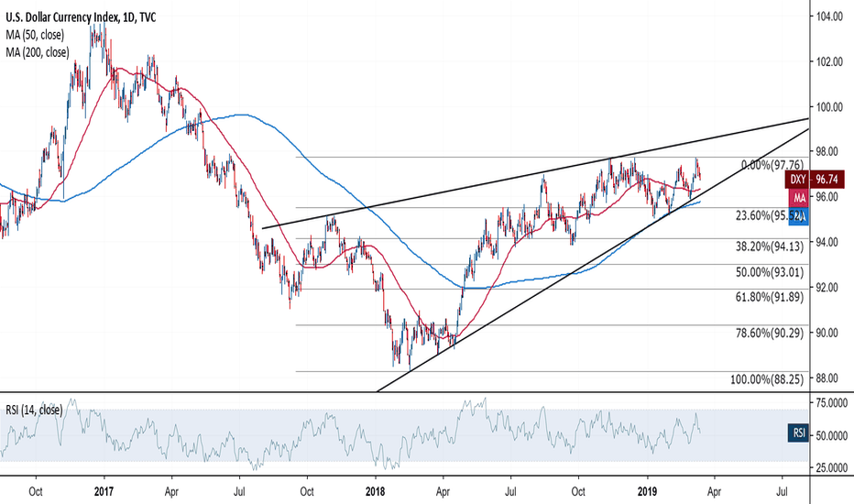Click the 98.00 price axis value
The image size is (854, 504).
(x=829, y=151)
